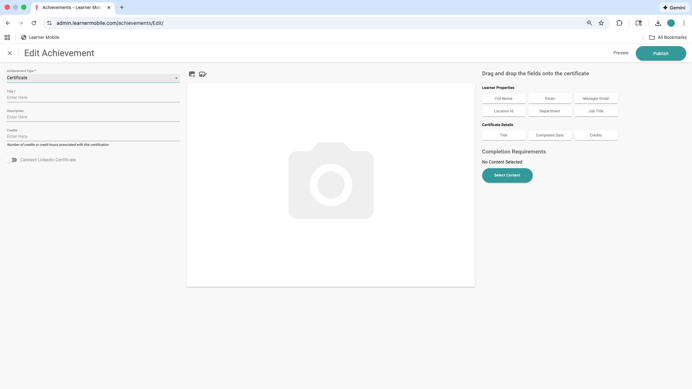Image resolution: width=692 pixels, height=389 pixels.
Task: Open the media control icon in the Chrome toolbar
Action: (x=639, y=23)
